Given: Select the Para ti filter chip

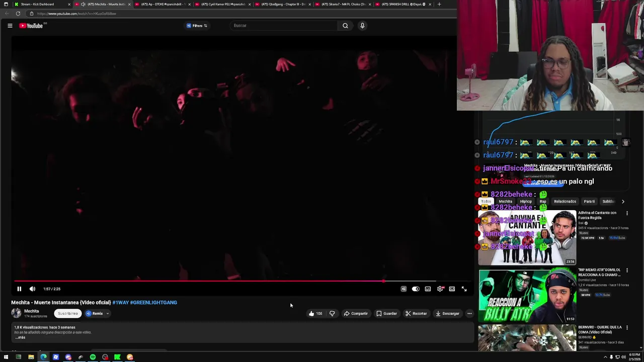Looking at the screenshot, I should click(x=589, y=202).
